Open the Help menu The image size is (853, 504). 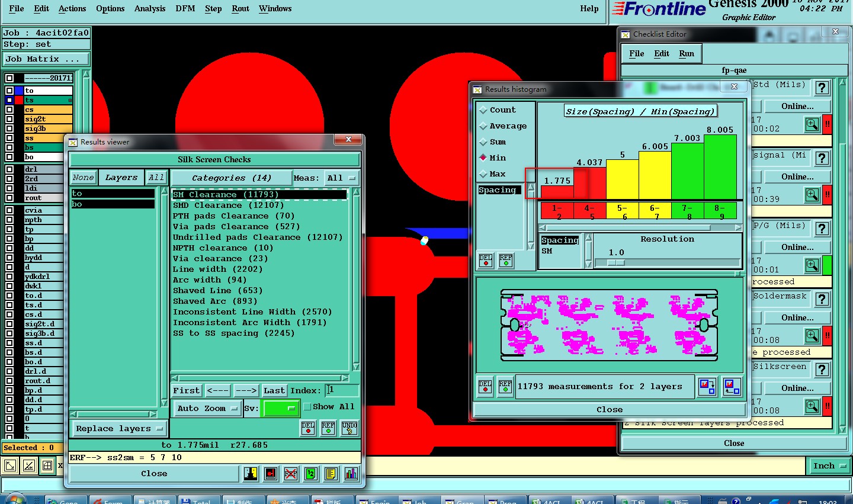pos(589,9)
